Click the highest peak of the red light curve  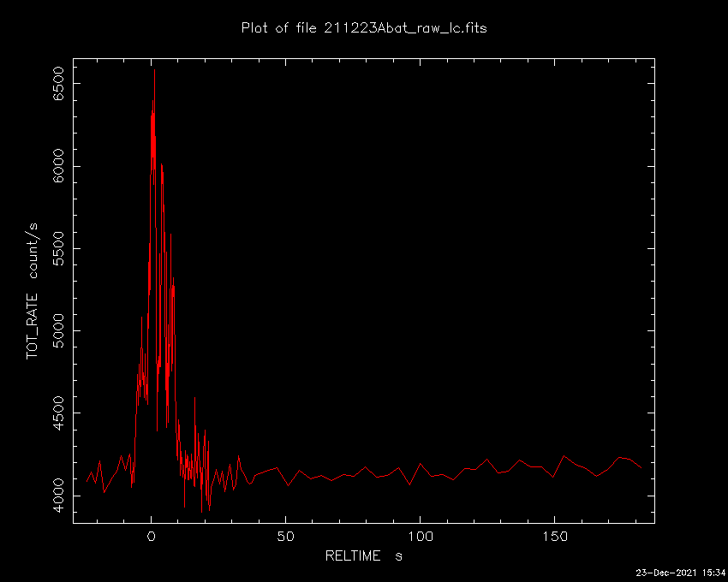(155, 70)
